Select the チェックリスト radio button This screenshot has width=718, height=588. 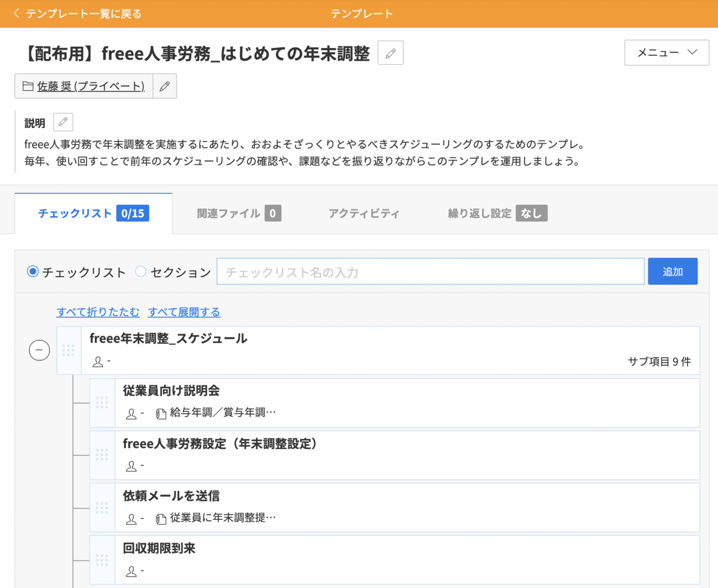point(33,272)
